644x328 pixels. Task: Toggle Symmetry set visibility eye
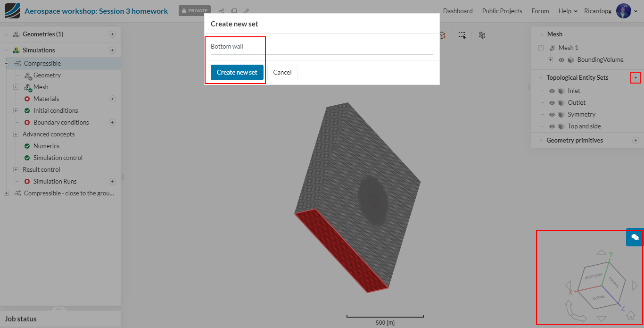[552, 114]
